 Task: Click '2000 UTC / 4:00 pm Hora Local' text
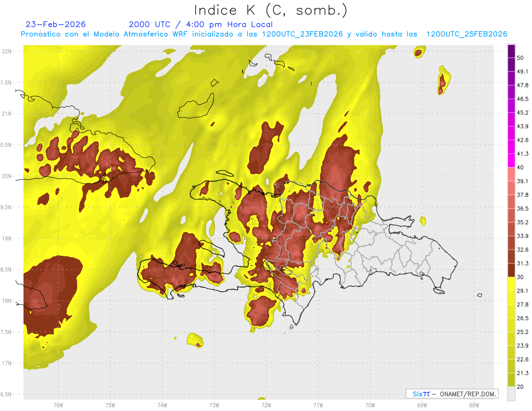tap(201, 24)
